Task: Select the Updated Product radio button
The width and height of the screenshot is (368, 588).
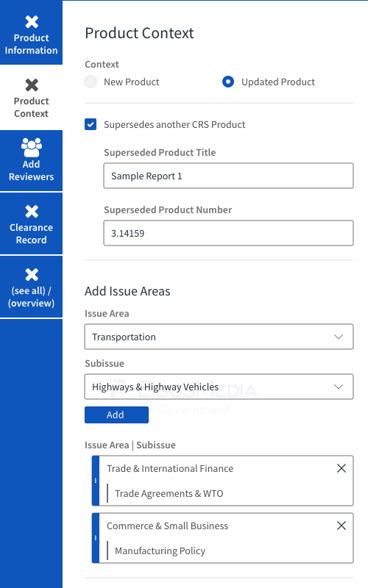Action: (x=228, y=82)
